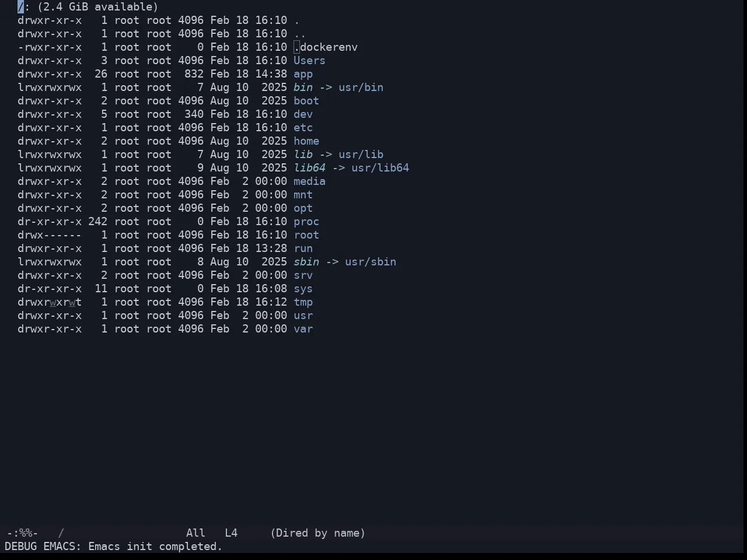The height and width of the screenshot is (560, 747).
Task: Open the app directory entry
Action: tap(303, 74)
